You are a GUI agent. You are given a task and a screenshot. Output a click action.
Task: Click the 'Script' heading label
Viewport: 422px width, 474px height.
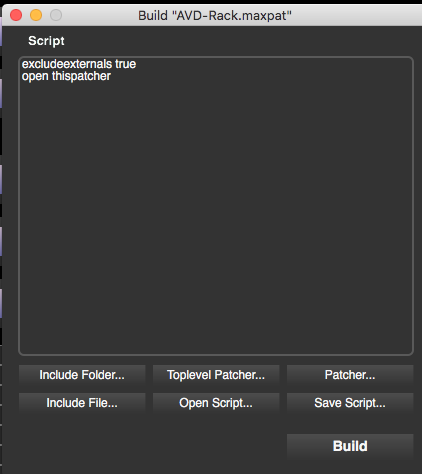point(46,41)
